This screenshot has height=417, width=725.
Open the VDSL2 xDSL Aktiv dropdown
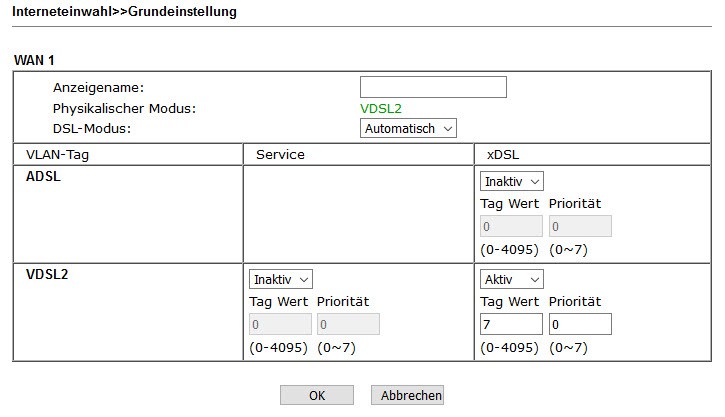point(512,279)
